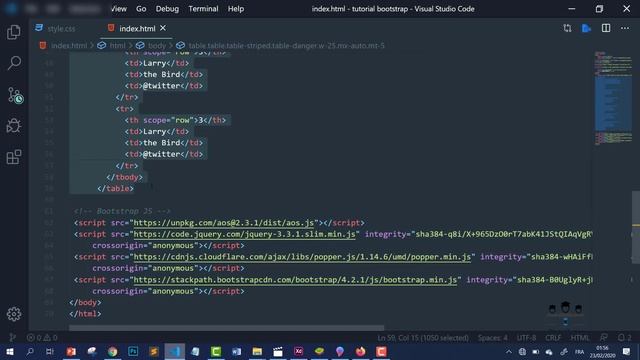
Task: Click index.html in the breadcrumb
Action: (69, 45)
